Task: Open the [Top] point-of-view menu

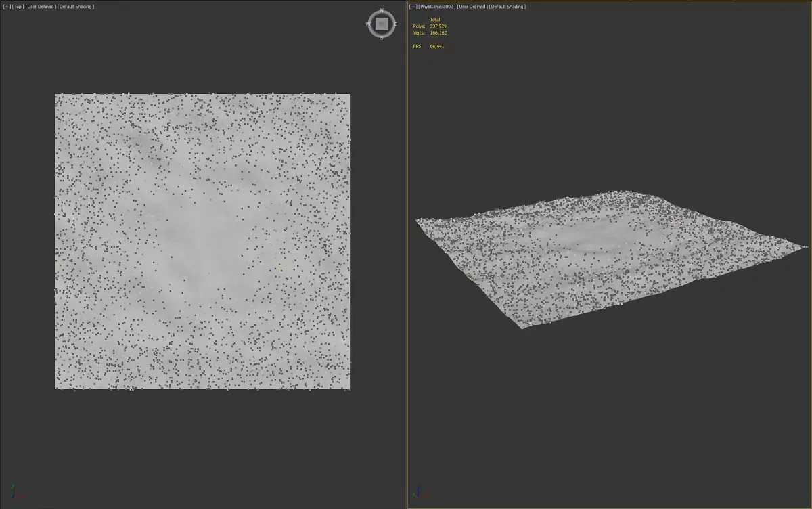Action: [18, 7]
